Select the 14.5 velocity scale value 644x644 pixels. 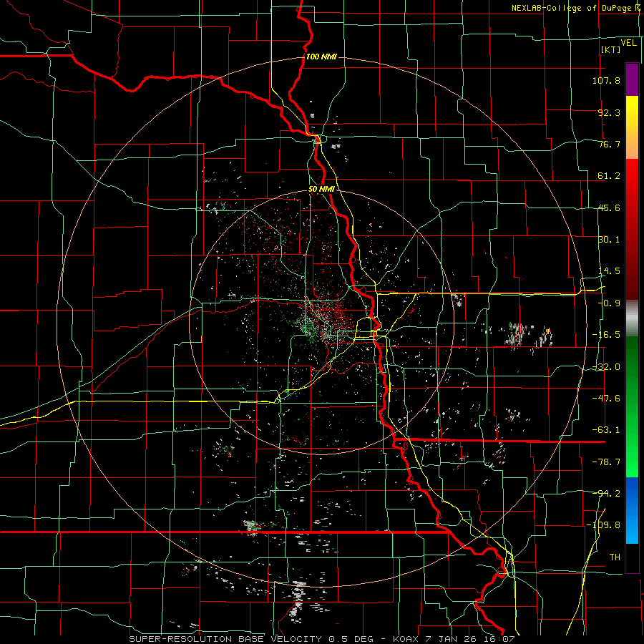(609, 271)
